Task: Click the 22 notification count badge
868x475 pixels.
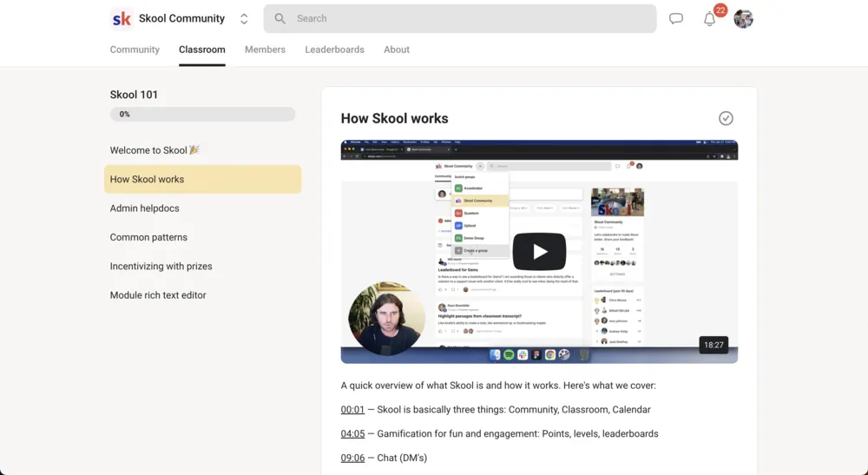Action: click(720, 10)
